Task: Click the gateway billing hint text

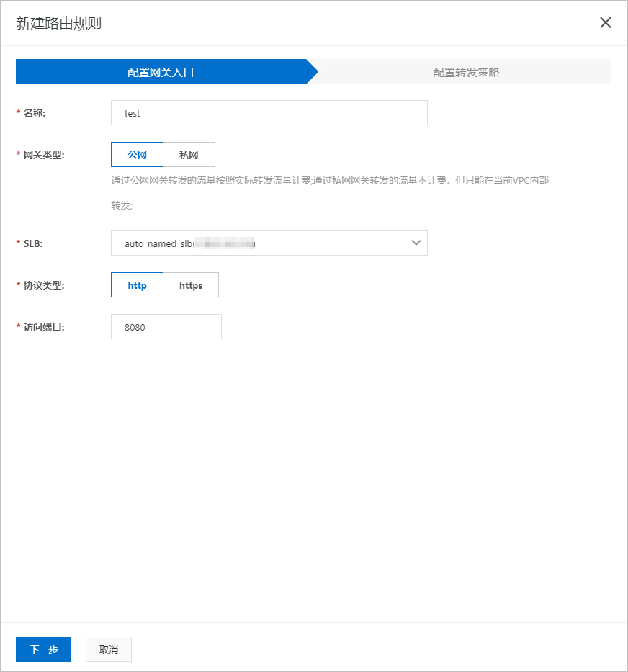Action: click(330, 193)
